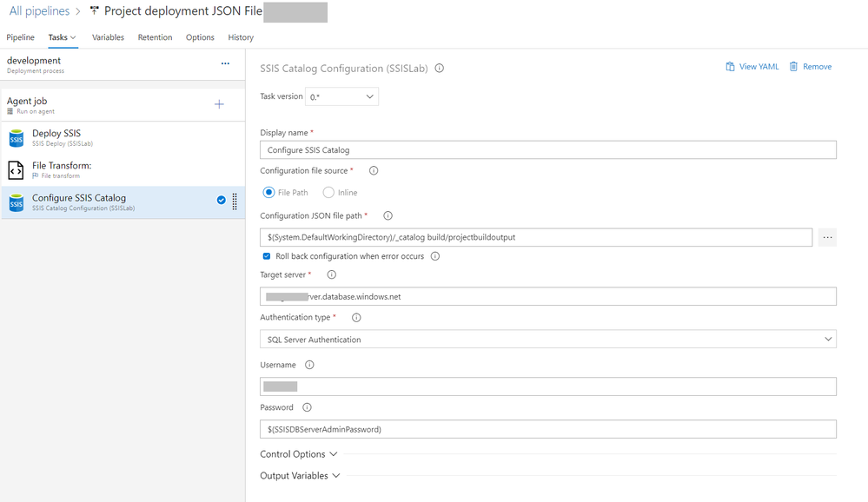Open the Task version dropdown
The width and height of the screenshot is (868, 502).
click(x=343, y=96)
